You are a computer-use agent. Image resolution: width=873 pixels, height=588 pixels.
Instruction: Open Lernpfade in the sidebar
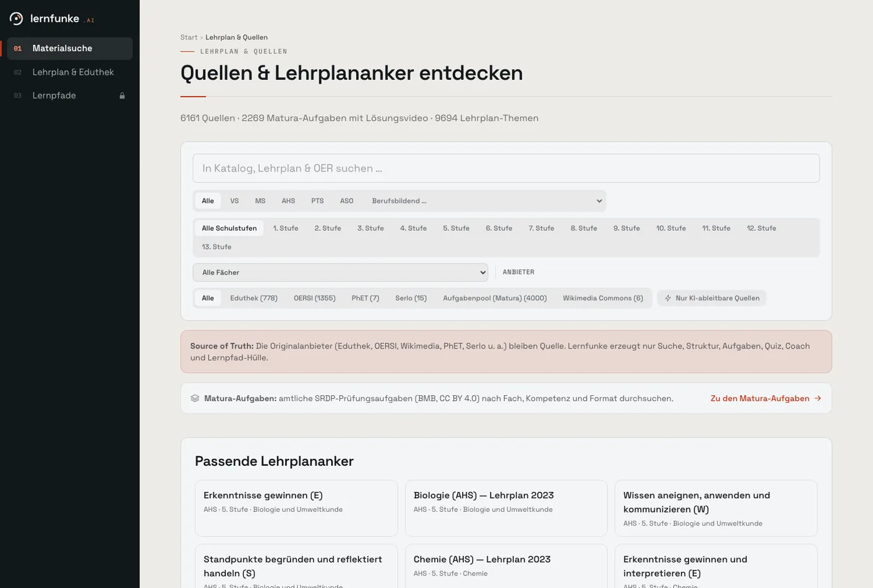70,95
